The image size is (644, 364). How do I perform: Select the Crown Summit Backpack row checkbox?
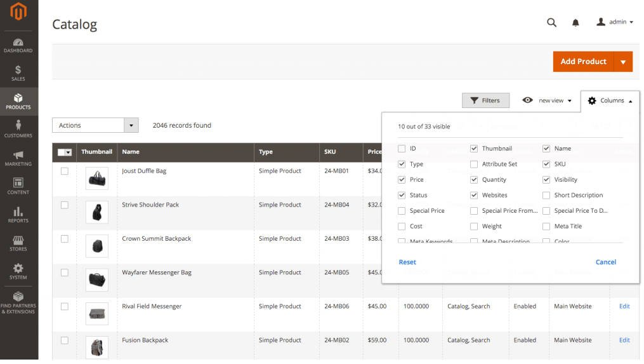[x=65, y=239]
